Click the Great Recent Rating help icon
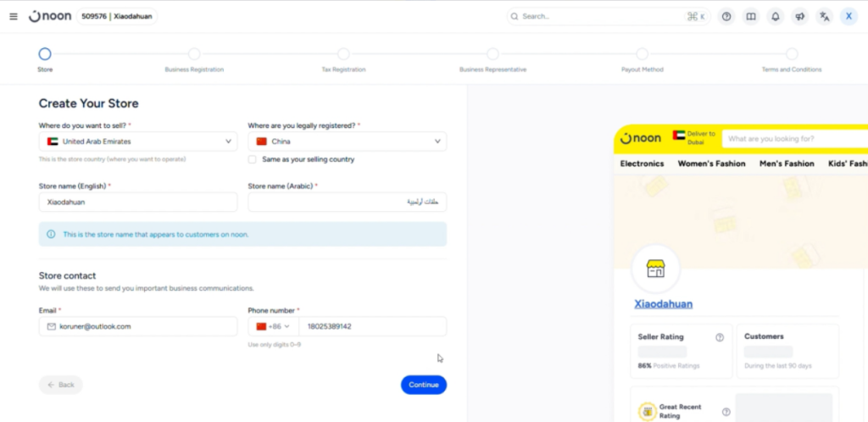This screenshot has height=422, width=868. coord(726,412)
